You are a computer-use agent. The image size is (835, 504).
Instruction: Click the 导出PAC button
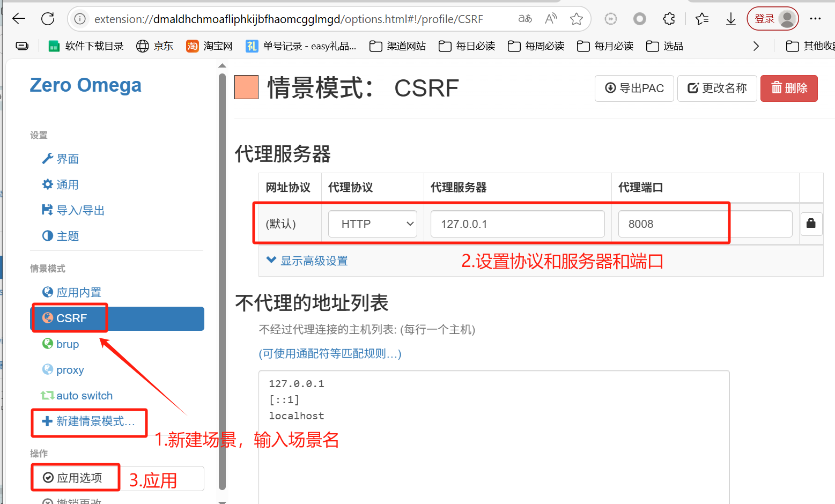(x=634, y=88)
